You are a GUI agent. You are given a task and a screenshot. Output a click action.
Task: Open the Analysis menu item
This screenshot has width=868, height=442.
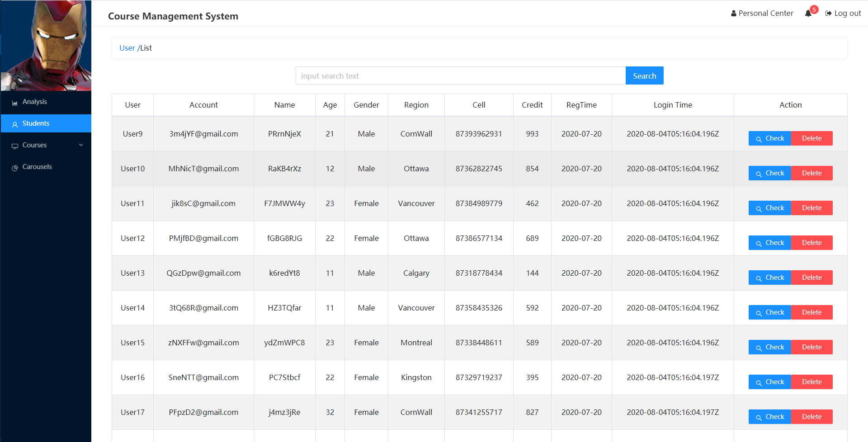click(x=46, y=102)
